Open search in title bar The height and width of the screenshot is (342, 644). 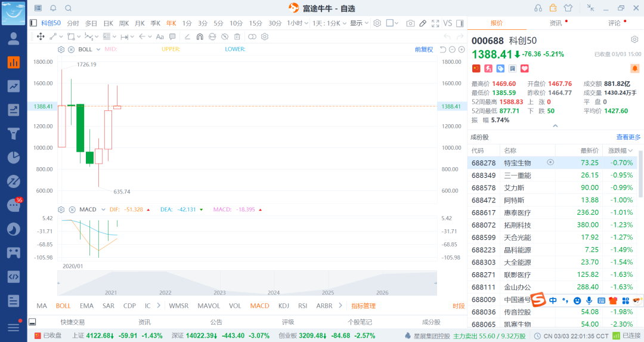tap(68, 8)
